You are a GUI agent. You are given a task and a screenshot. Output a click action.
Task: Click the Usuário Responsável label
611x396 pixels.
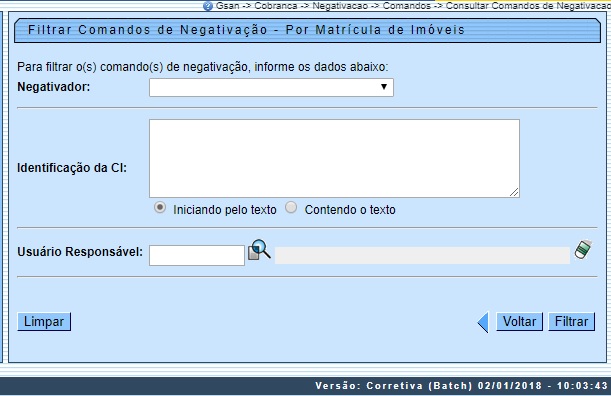point(80,252)
